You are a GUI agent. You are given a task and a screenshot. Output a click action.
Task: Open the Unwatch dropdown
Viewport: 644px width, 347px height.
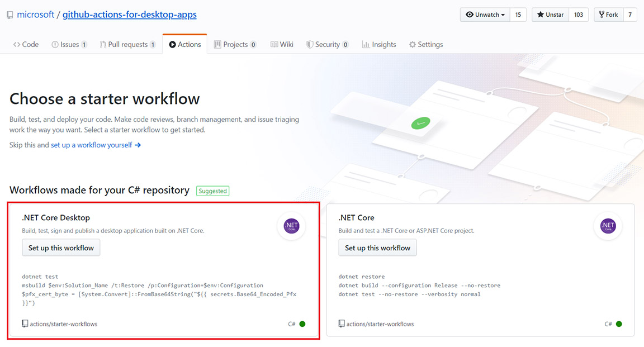tap(485, 15)
